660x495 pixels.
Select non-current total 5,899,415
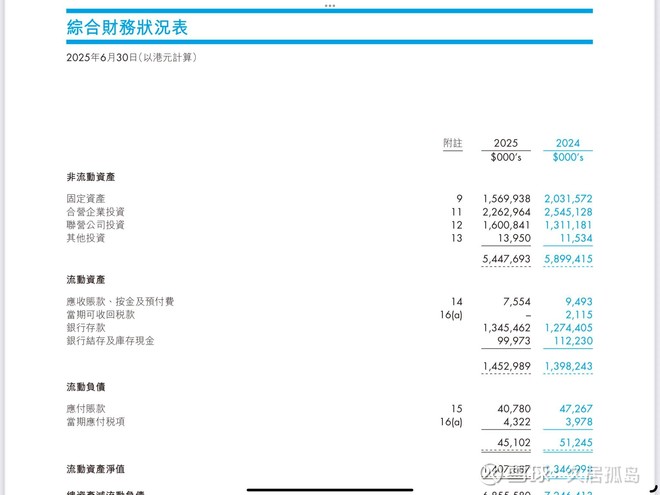pos(568,258)
